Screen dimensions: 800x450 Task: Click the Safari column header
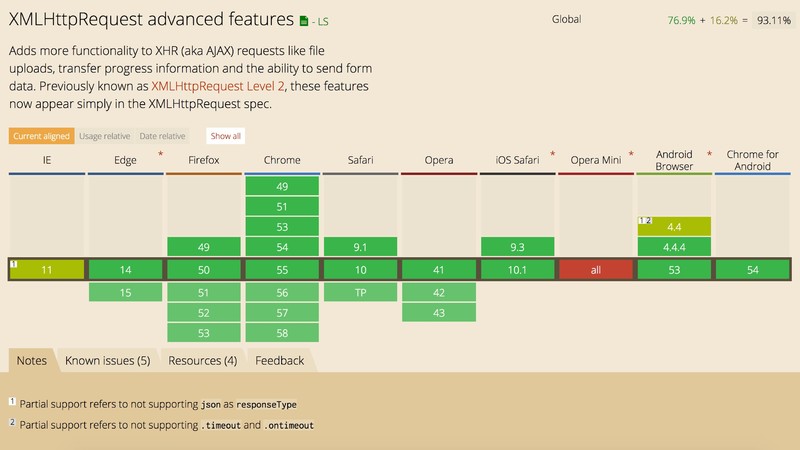[x=360, y=160]
